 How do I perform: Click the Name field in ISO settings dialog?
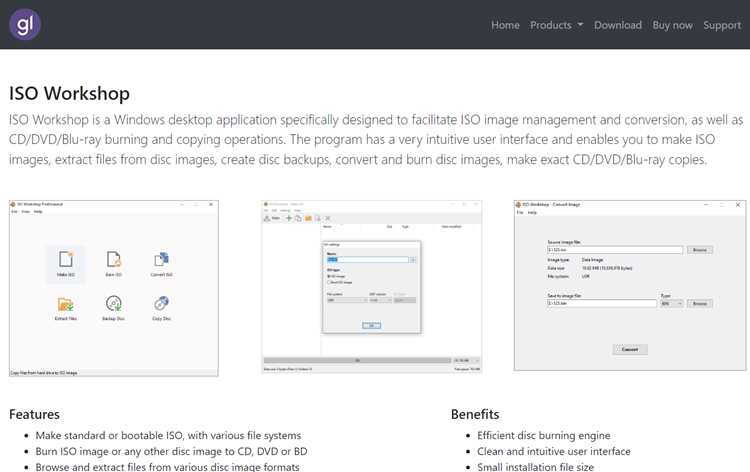[x=368, y=259]
